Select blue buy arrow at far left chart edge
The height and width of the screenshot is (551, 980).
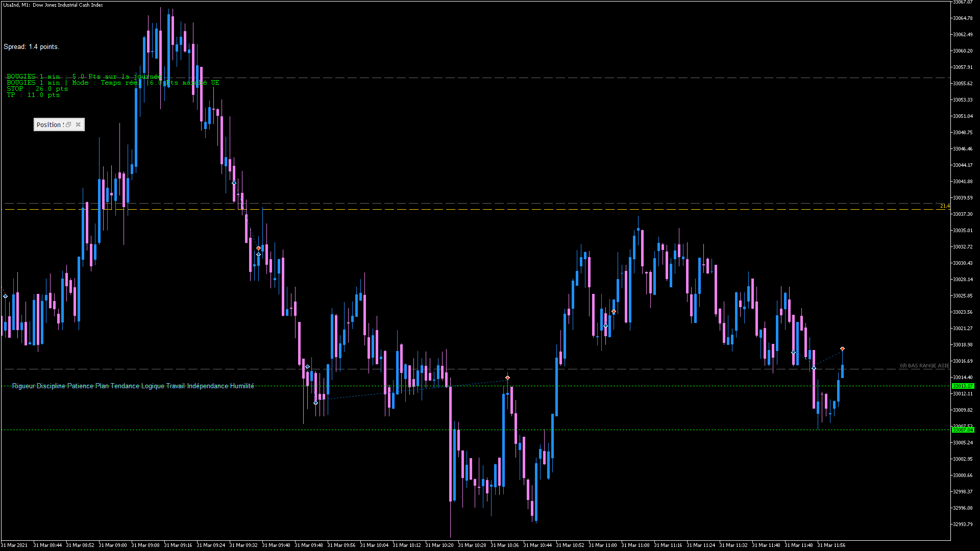coord(5,296)
